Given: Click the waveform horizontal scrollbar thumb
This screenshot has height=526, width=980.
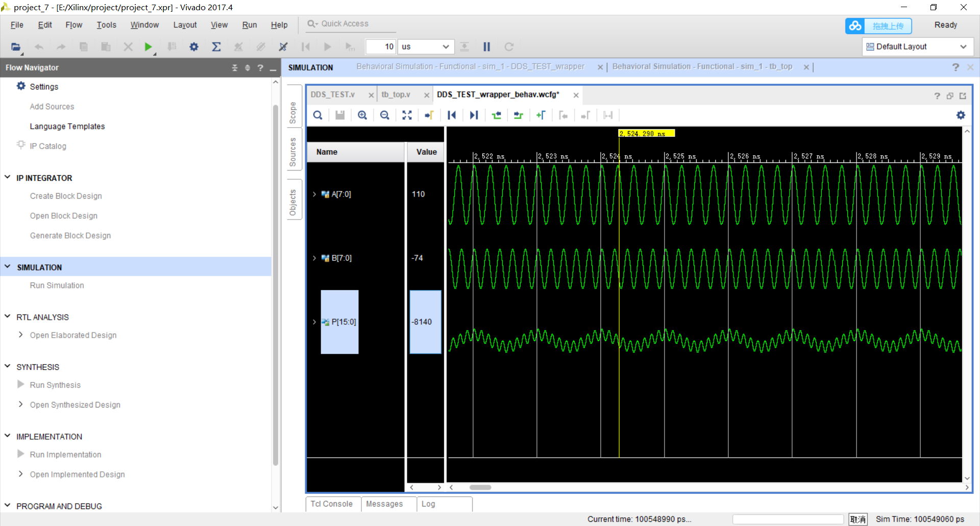Looking at the screenshot, I should point(480,487).
